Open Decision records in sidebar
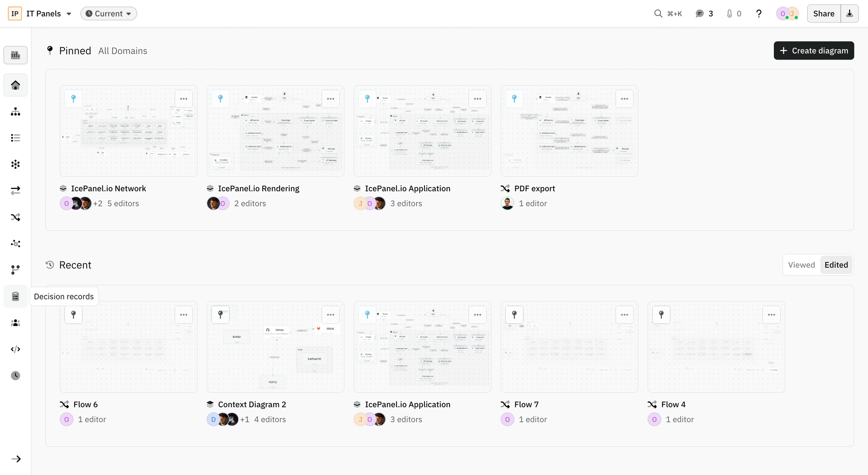Image resolution: width=868 pixels, height=475 pixels. pyautogui.click(x=15, y=297)
